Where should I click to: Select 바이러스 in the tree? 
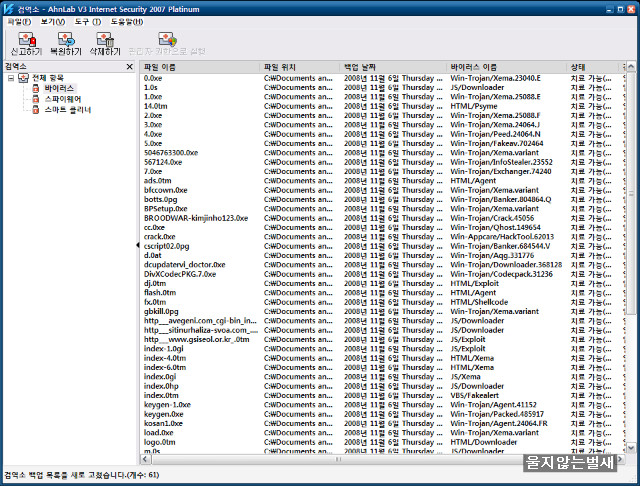tap(60, 88)
